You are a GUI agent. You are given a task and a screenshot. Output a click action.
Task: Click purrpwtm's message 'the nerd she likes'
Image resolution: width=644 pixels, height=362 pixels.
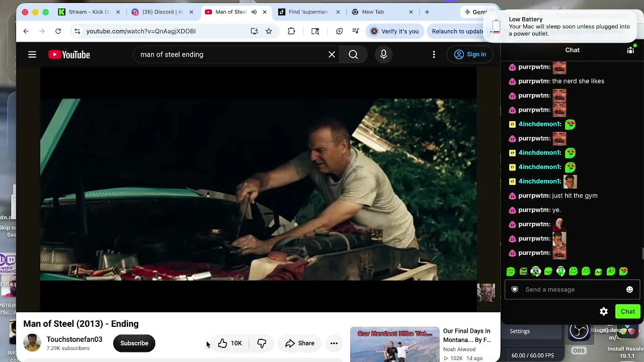point(578,81)
